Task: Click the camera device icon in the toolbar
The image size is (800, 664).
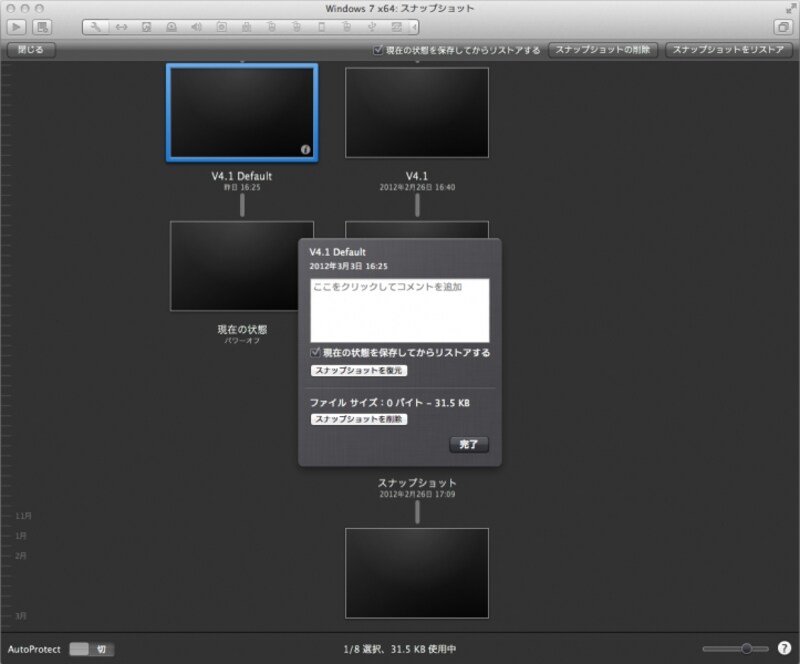Action: (221, 26)
